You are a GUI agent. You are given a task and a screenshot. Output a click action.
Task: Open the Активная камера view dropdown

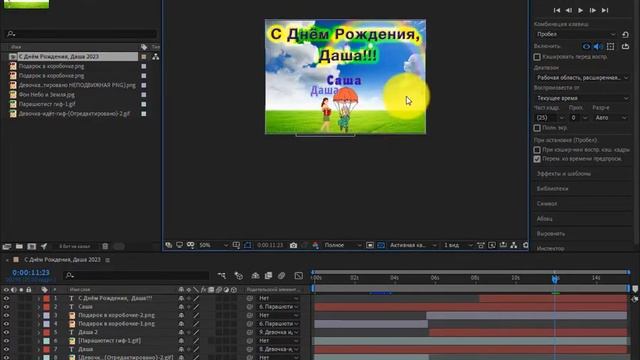[413, 245]
